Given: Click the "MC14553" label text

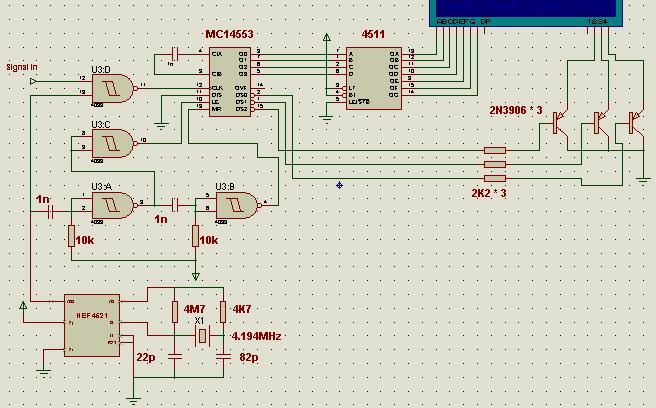Looking at the screenshot, I should point(229,34).
